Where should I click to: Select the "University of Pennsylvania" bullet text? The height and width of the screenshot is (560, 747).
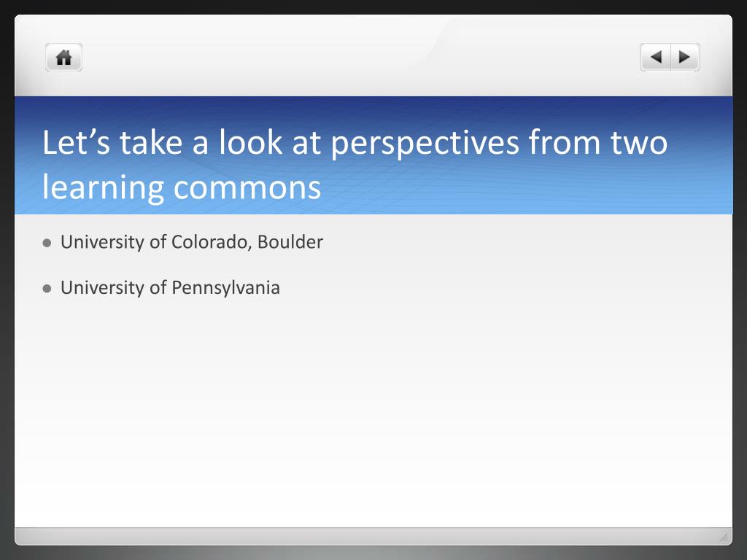170,287
